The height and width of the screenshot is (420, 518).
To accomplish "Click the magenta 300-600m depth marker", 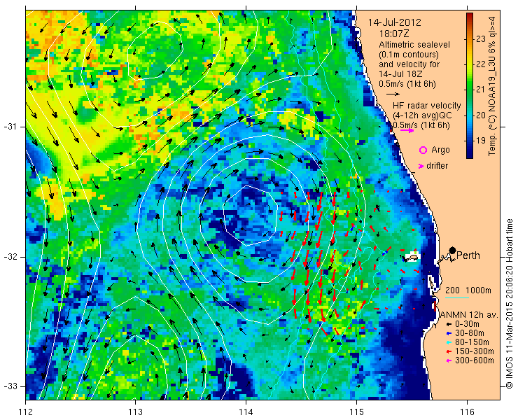I will tap(449, 360).
